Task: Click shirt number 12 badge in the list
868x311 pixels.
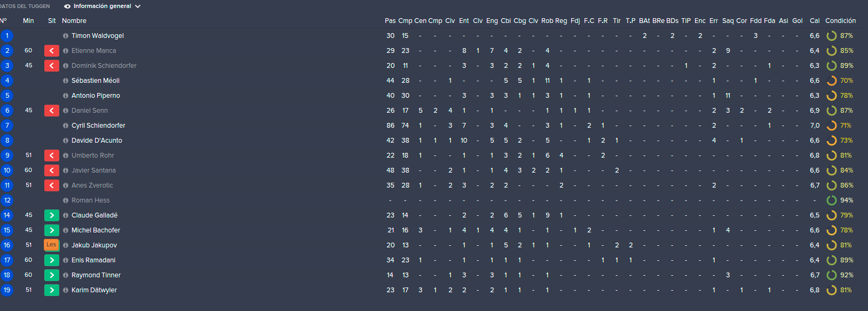Action: [x=7, y=200]
